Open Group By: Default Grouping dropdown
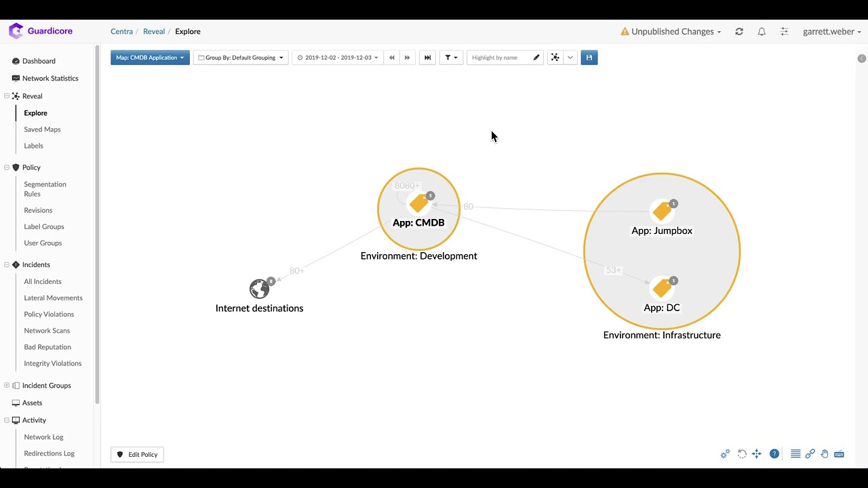Screen dimensions: 868x488 click(x=241, y=58)
